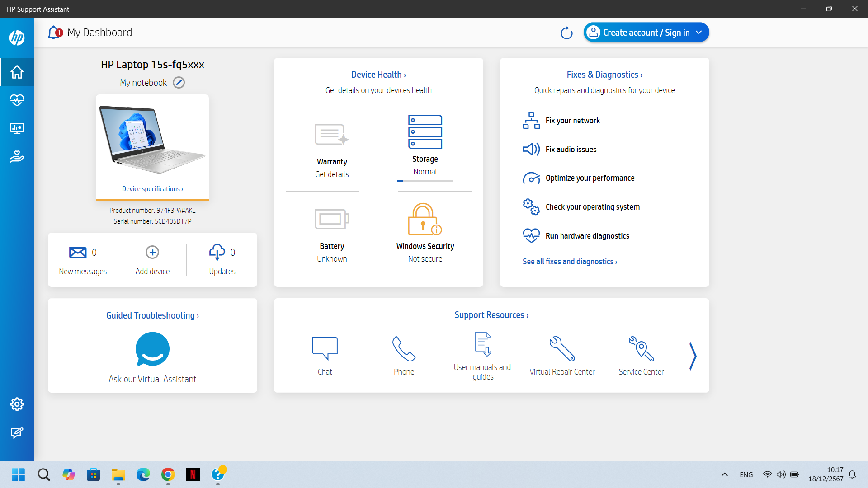This screenshot has width=868, height=488.
Task: Show more Support Resources with right chevron
Action: (693, 357)
